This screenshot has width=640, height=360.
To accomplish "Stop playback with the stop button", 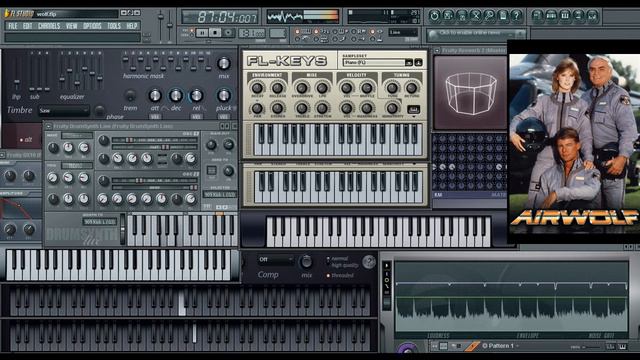I will (x=215, y=33).
